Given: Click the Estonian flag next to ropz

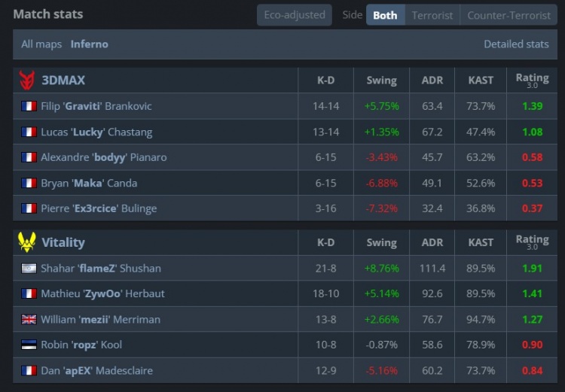Looking at the screenshot, I should [x=29, y=345].
